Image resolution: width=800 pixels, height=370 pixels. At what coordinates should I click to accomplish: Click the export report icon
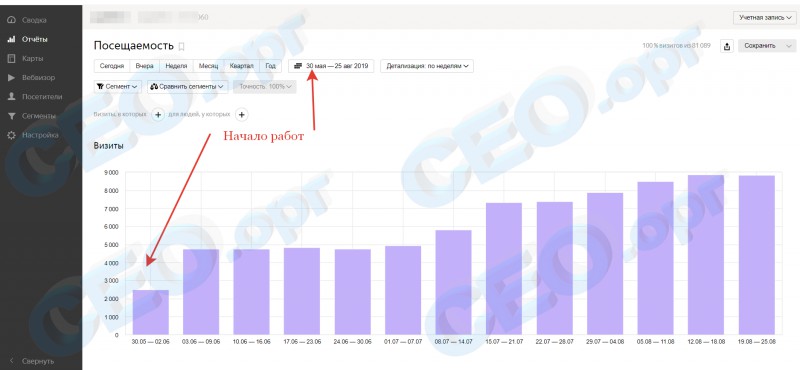pos(726,46)
